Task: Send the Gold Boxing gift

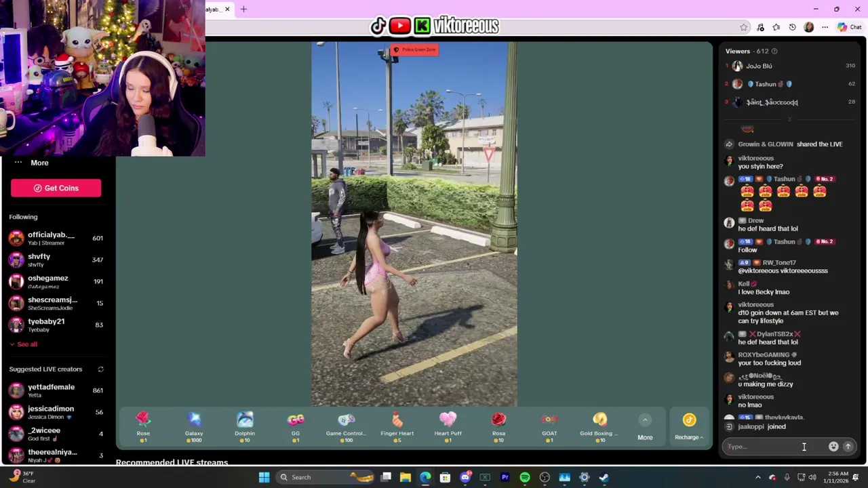Action: pyautogui.click(x=599, y=427)
